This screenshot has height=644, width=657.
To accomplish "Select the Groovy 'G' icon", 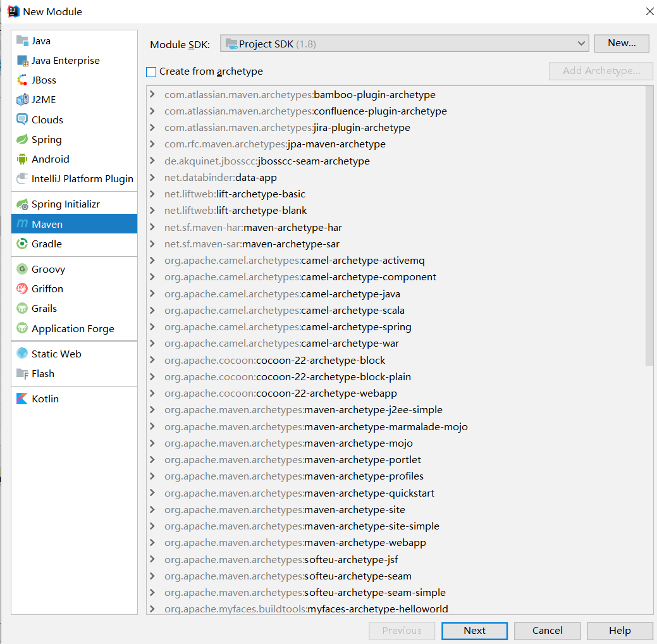I will pyautogui.click(x=21, y=269).
